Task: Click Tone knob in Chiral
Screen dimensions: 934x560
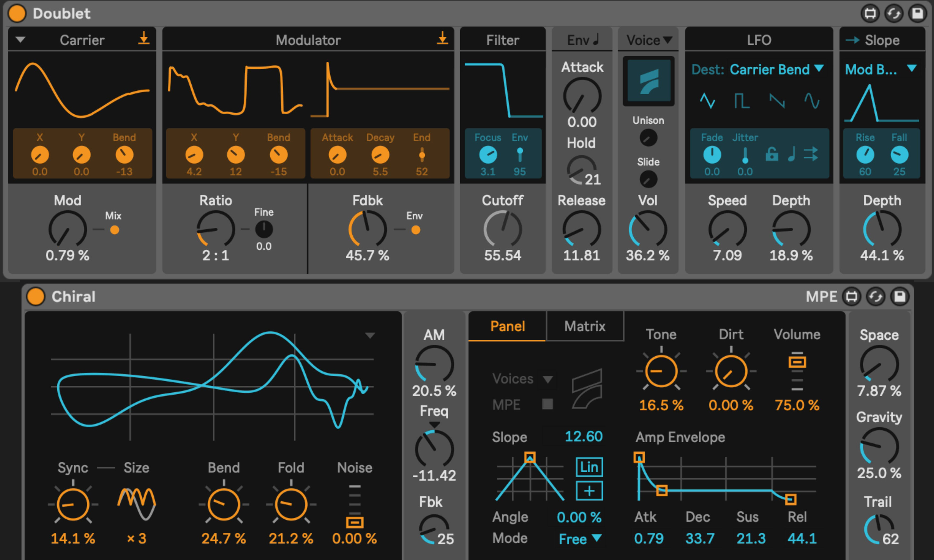Action: pos(661,371)
